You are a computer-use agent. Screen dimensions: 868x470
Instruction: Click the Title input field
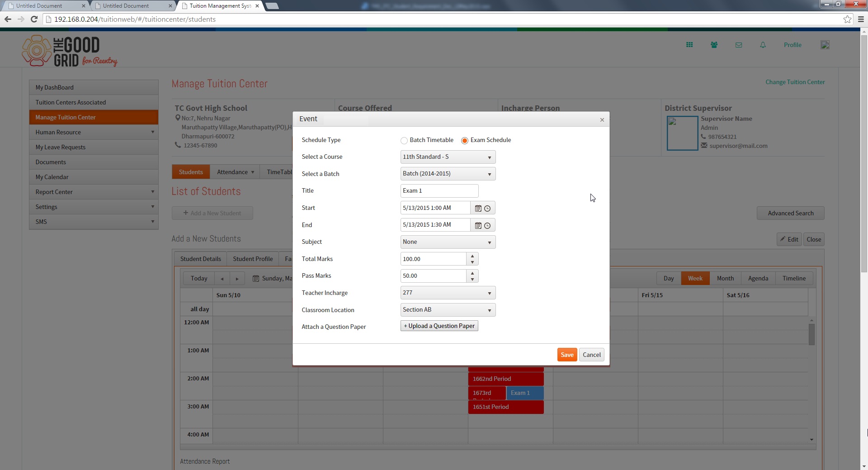point(439,190)
